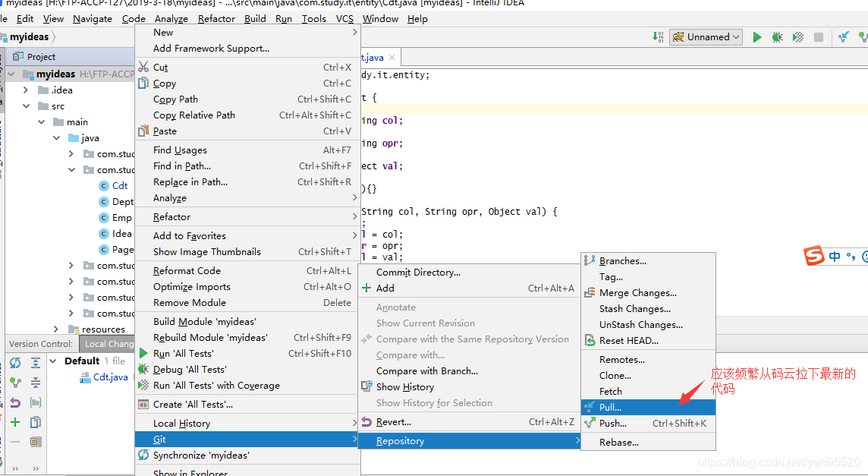
Task: Open the Build menu in menu bar
Action: coord(255,19)
